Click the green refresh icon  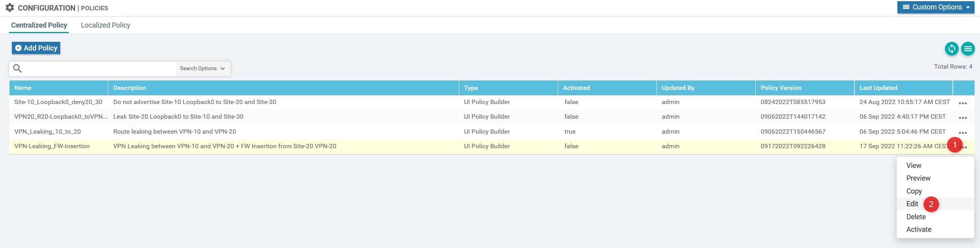pyautogui.click(x=951, y=49)
